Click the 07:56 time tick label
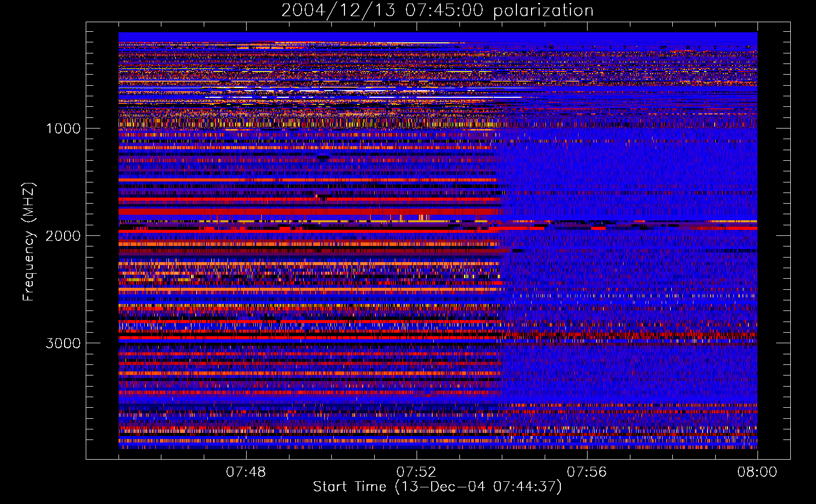Image resolution: width=816 pixels, height=504 pixels. 587,472
